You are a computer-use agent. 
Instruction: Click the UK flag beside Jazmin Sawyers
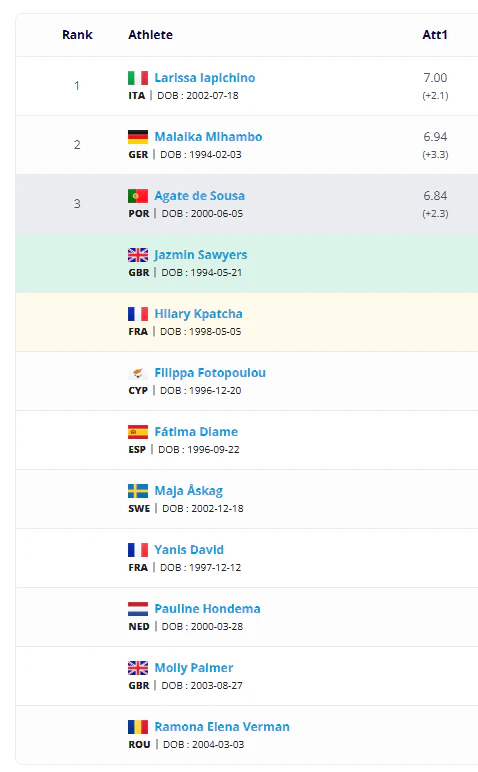138,255
